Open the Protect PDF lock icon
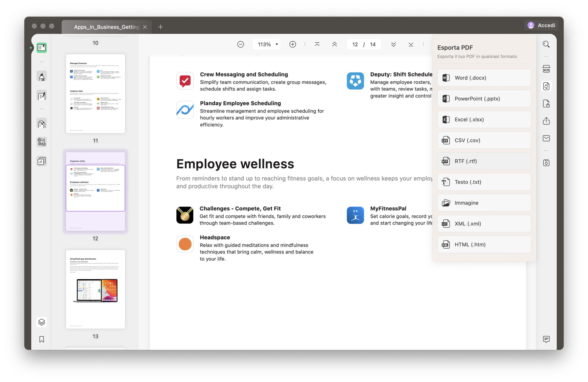This screenshot has width=588, height=382. [546, 104]
